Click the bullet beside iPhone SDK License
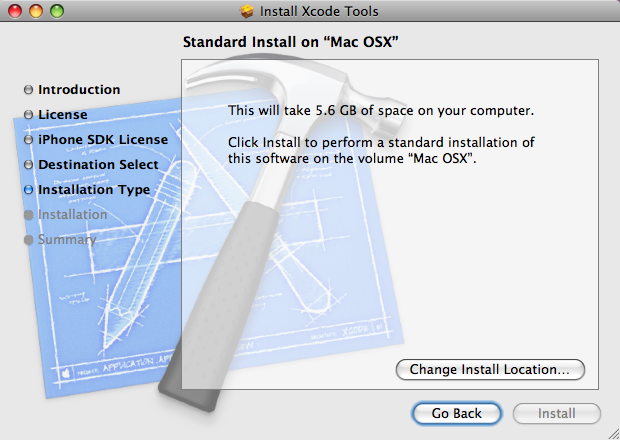 coord(28,140)
